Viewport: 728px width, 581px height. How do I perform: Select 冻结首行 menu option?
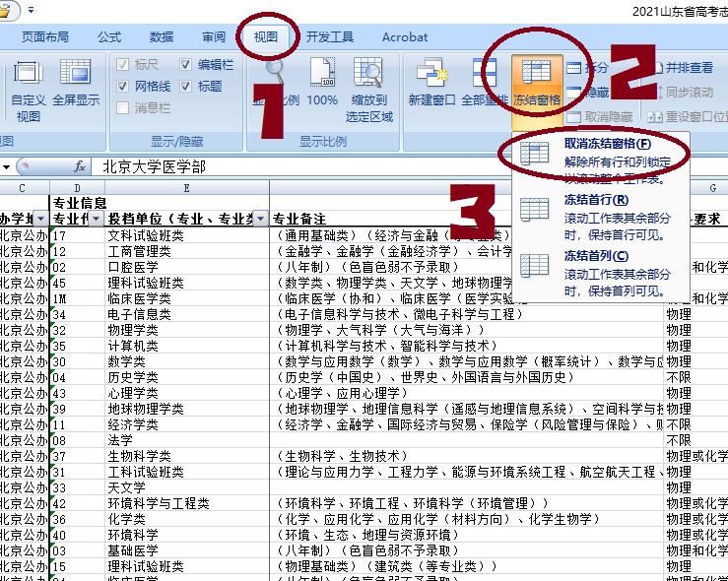coord(600,218)
